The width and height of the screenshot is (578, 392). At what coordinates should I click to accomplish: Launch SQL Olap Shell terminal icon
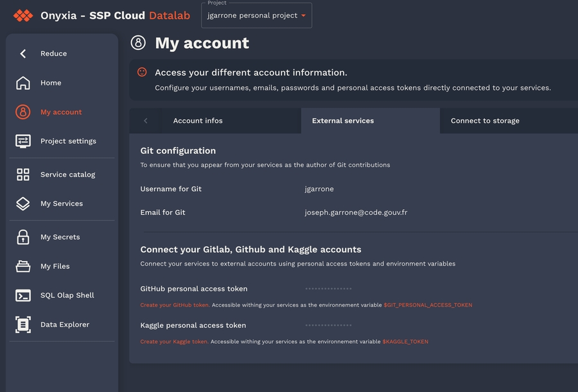23,295
